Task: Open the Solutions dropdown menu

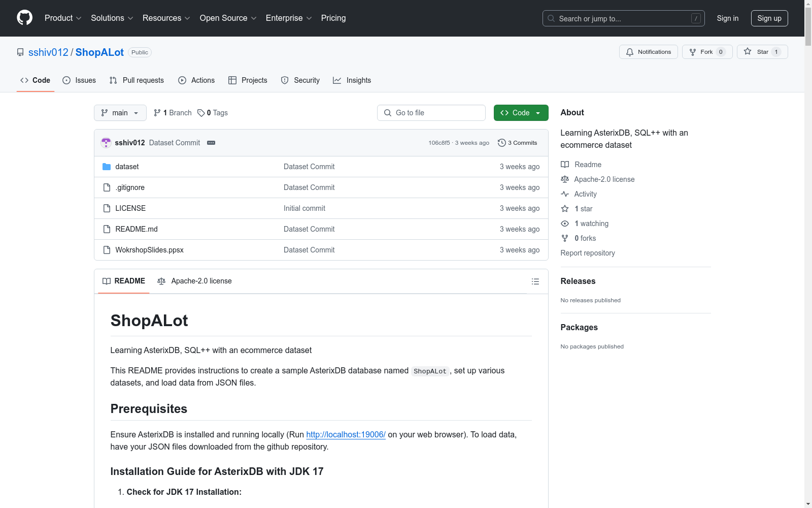Action: tap(112, 18)
